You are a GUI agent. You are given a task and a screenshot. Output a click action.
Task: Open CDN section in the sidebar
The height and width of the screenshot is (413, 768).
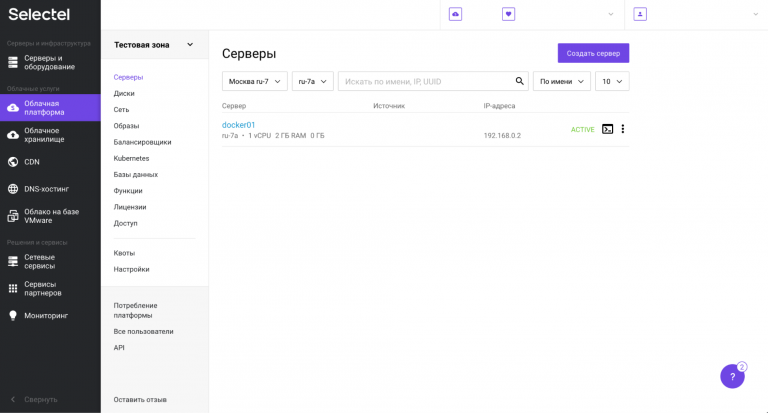pyautogui.click(x=32, y=162)
